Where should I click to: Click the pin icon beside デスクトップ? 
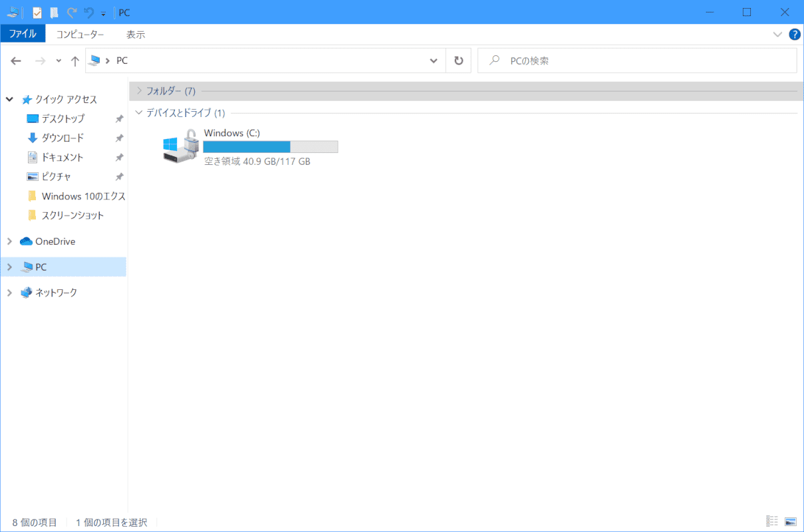tap(119, 119)
